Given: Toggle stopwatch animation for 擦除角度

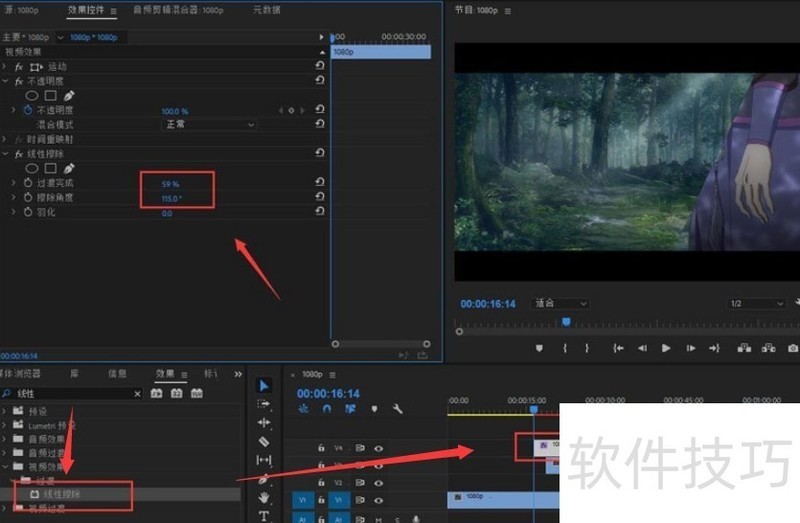Looking at the screenshot, I should click(x=28, y=198).
